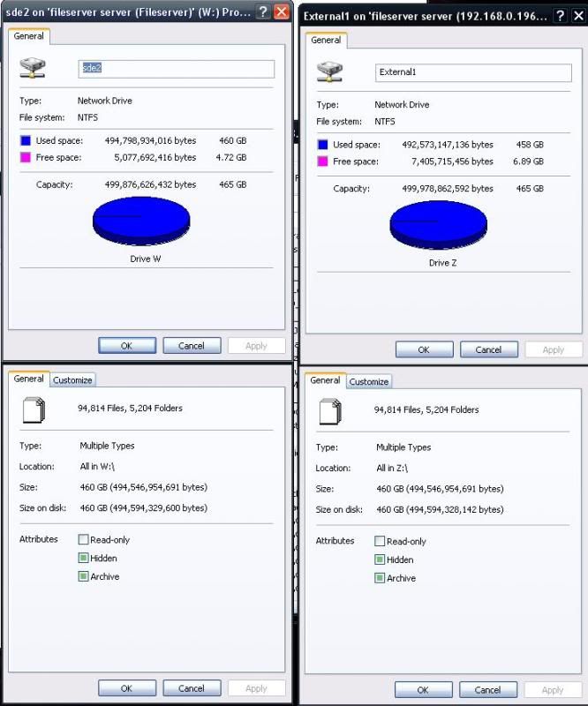
Task: Enable Read-only checkbox in W:\ properties
Action: [83, 539]
